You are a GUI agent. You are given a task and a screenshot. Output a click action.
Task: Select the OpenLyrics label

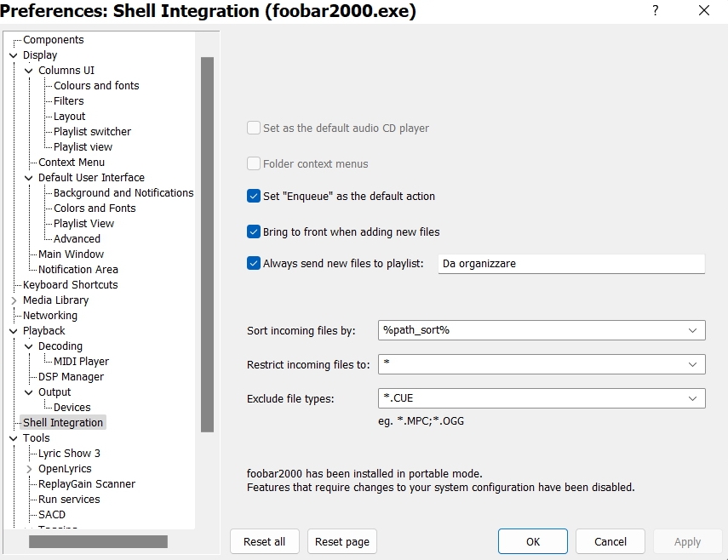tap(65, 469)
